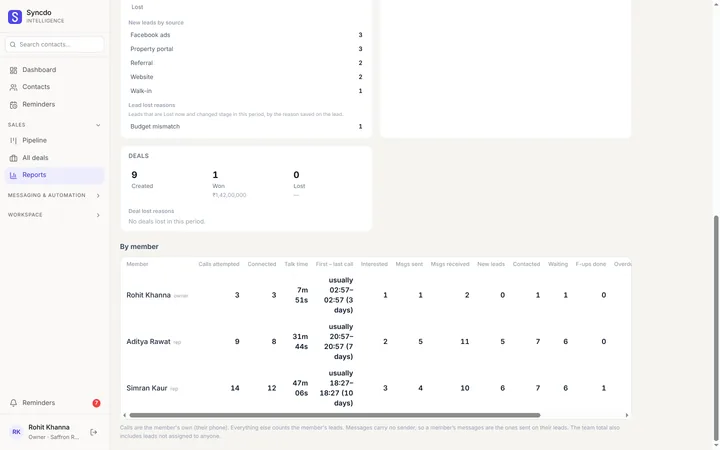Viewport: 720px width, 450px height.
Task: Click the 0 Lost deals figure
Action: [x=296, y=175]
